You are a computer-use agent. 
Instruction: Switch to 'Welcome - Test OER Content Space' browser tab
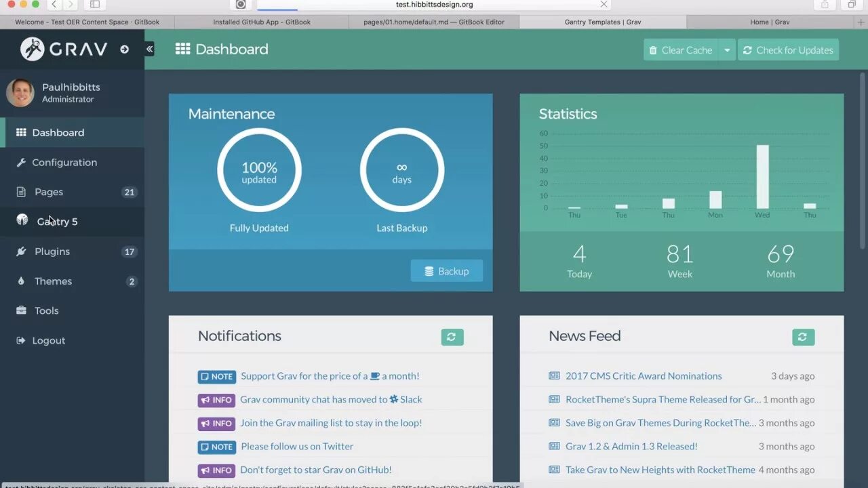click(x=87, y=22)
